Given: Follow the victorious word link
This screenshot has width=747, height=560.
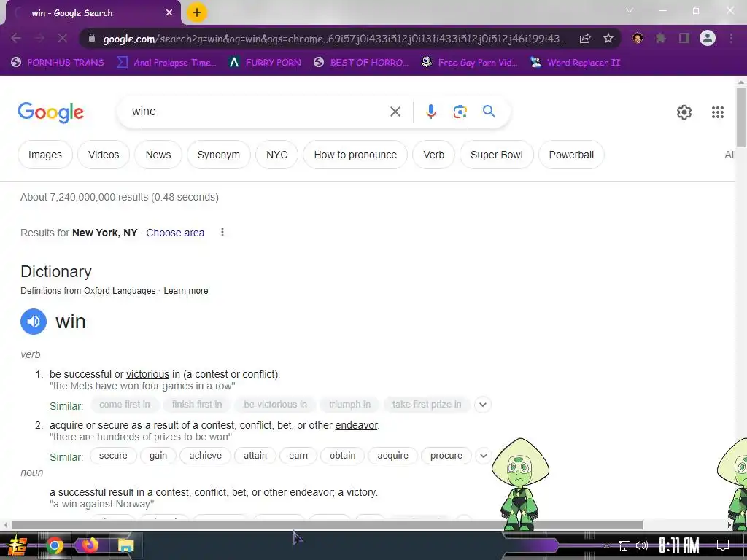Looking at the screenshot, I should (147, 374).
